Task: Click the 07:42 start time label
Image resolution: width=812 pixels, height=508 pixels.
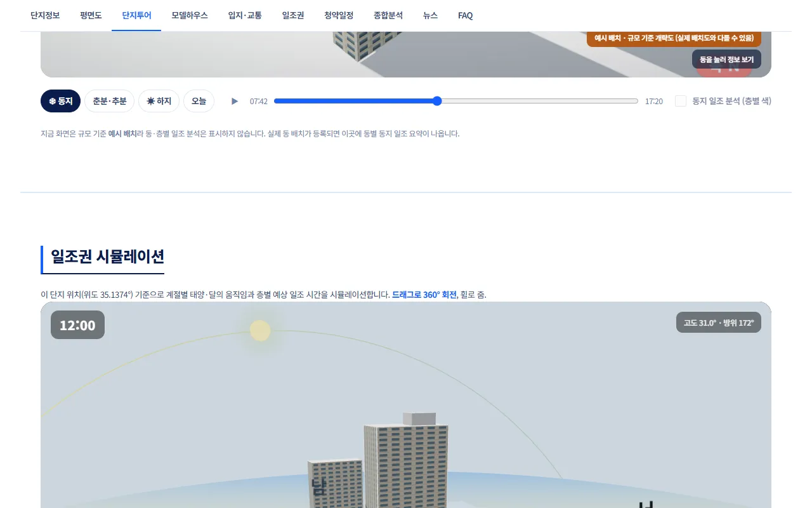Action: (x=259, y=102)
